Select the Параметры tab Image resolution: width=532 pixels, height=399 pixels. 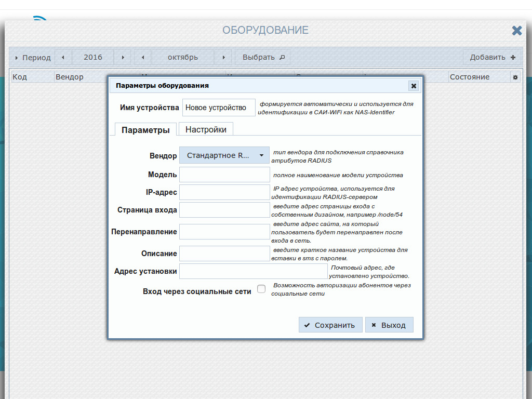(x=145, y=129)
